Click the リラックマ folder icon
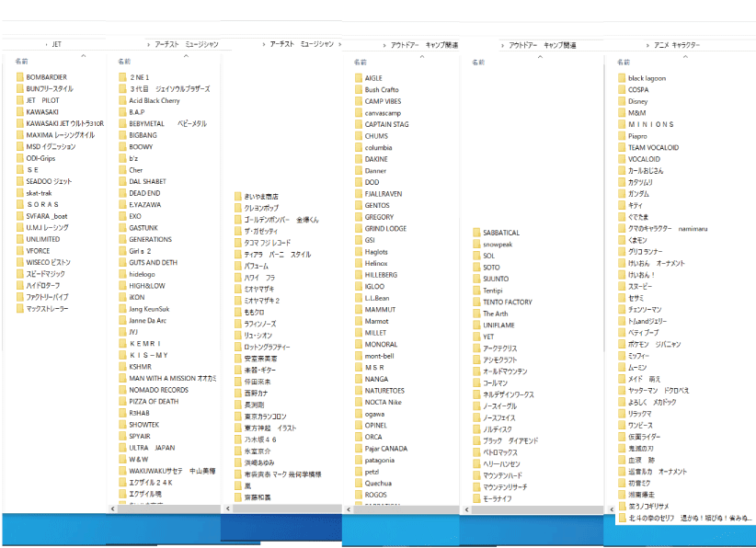 pyautogui.click(x=622, y=414)
